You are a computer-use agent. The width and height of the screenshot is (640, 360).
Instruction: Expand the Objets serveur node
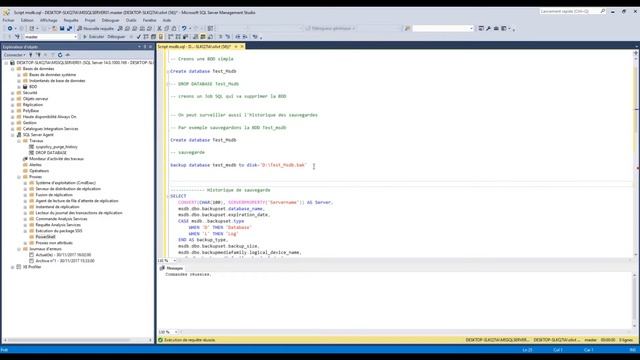pos(13,99)
